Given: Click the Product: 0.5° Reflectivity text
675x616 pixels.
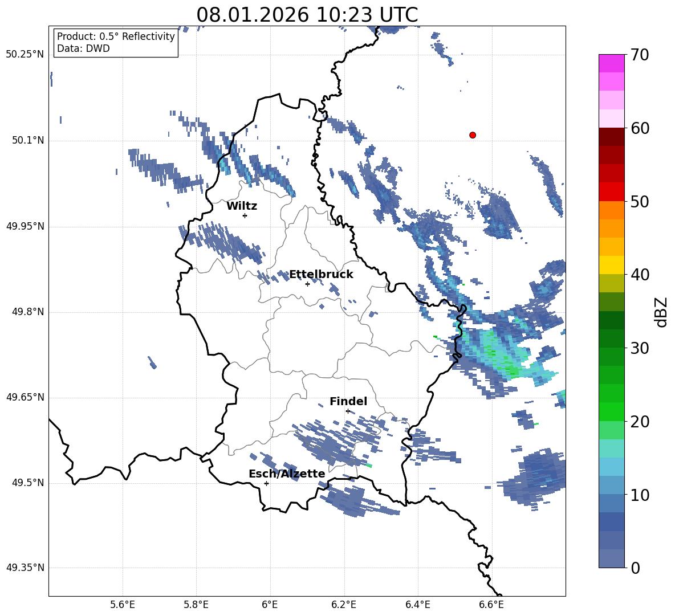Looking at the screenshot, I should [116, 36].
